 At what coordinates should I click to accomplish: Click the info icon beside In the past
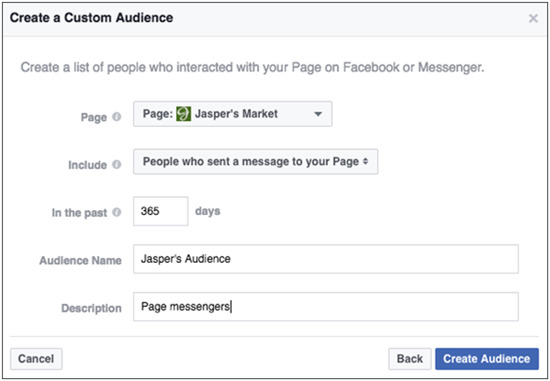(117, 212)
